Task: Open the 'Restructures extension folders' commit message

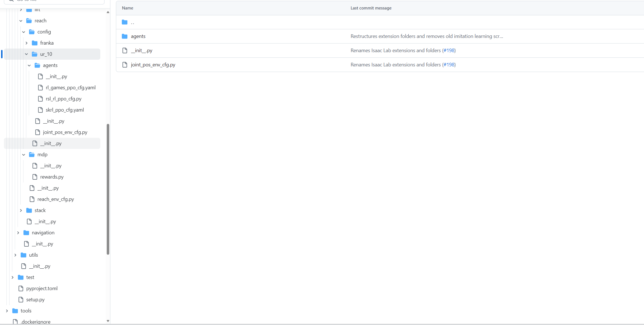Action: (x=426, y=36)
